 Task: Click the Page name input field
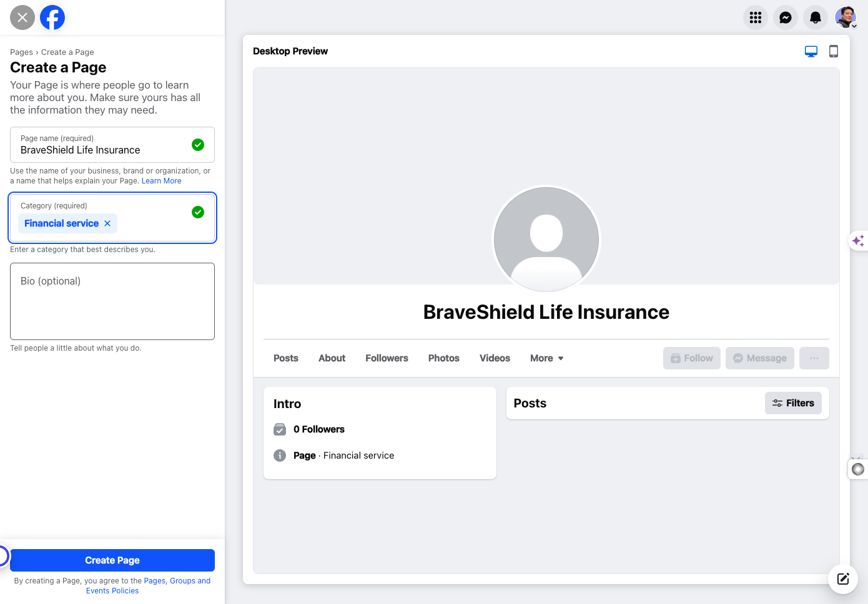click(x=112, y=145)
